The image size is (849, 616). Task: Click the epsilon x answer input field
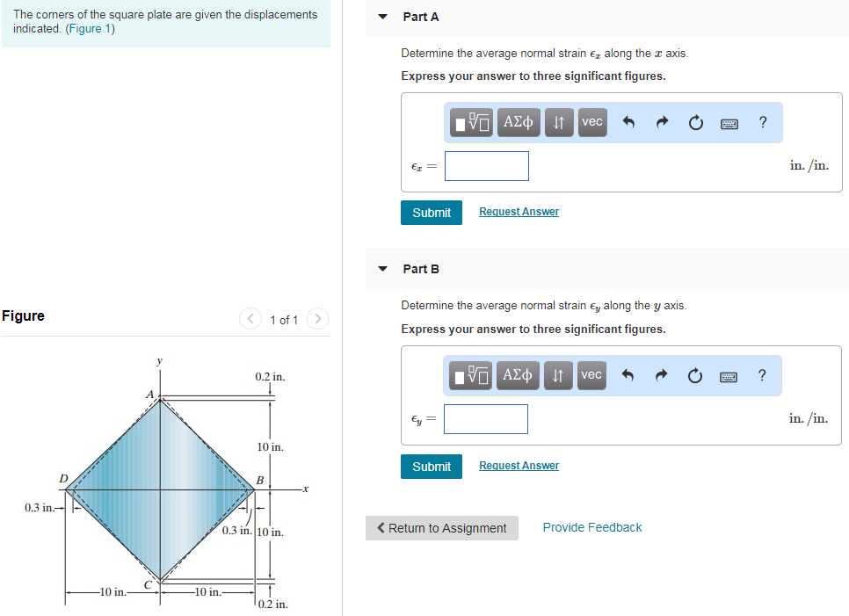(x=487, y=166)
